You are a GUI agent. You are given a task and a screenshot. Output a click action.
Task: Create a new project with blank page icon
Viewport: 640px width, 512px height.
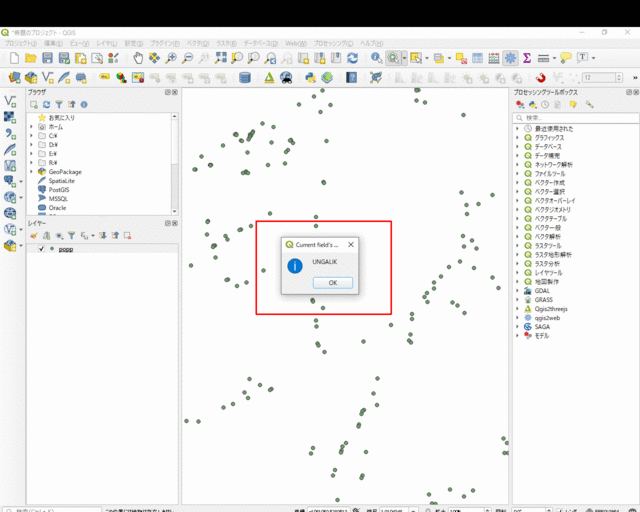pyautogui.click(x=14, y=58)
